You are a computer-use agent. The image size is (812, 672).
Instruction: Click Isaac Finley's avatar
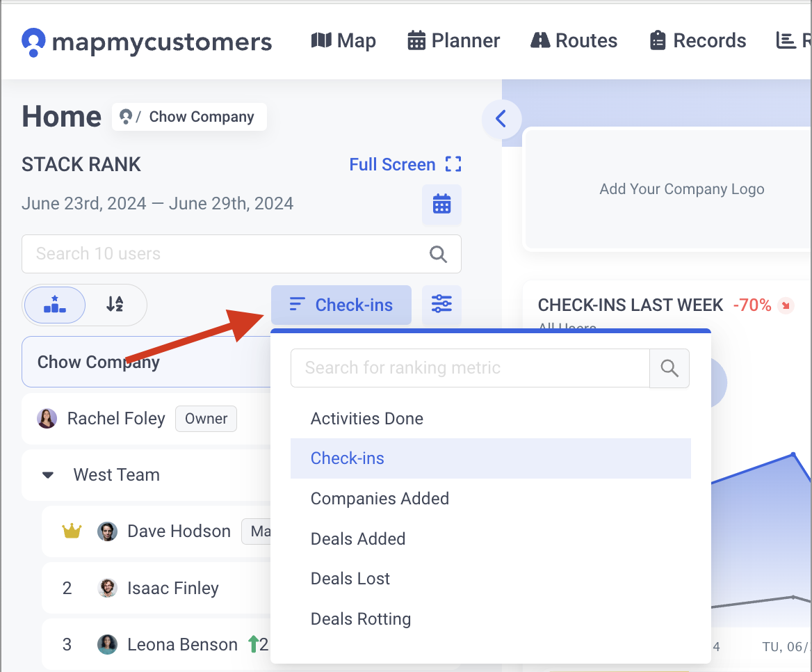(107, 588)
